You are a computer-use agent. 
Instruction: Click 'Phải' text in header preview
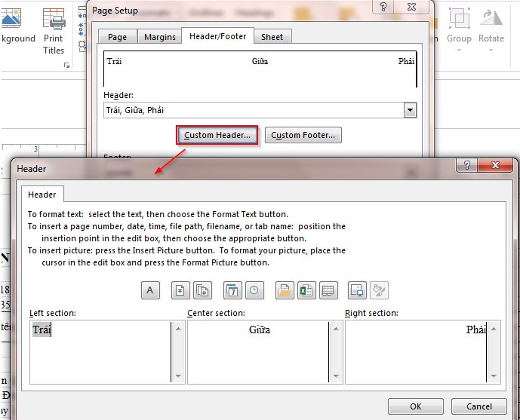click(x=406, y=61)
